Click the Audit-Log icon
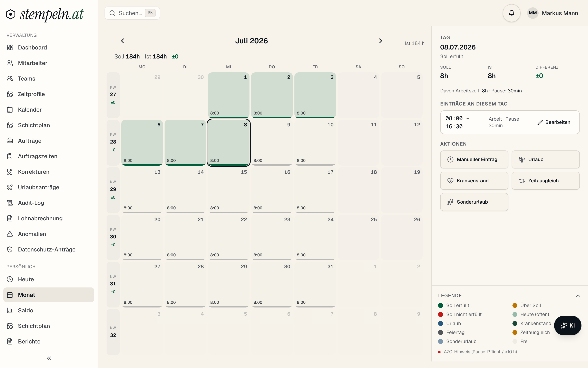 pos(10,203)
